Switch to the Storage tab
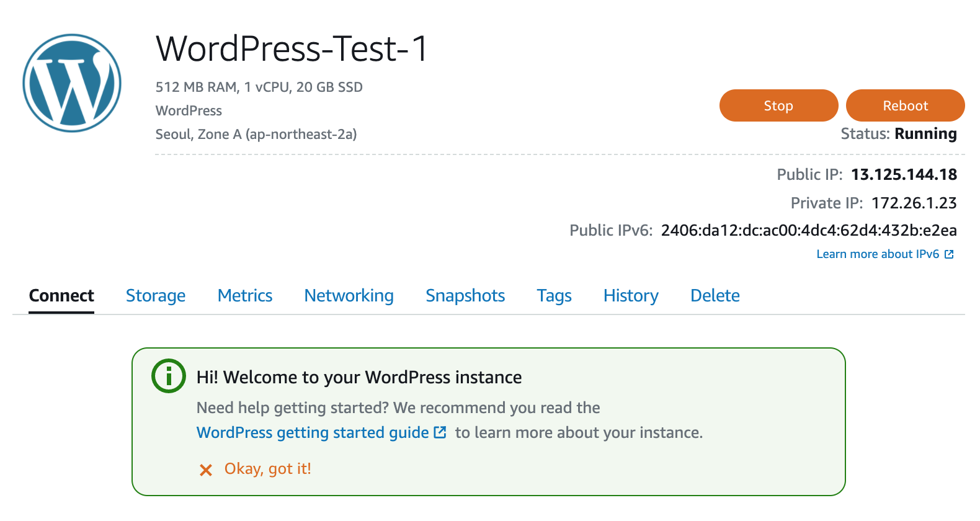The width and height of the screenshot is (980, 521). (x=156, y=296)
